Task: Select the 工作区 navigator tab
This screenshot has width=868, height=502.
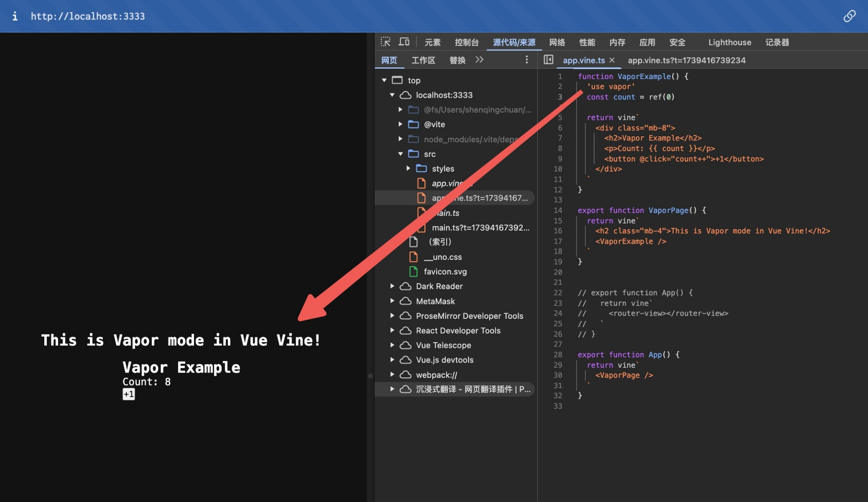Action: pyautogui.click(x=423, y=60)
